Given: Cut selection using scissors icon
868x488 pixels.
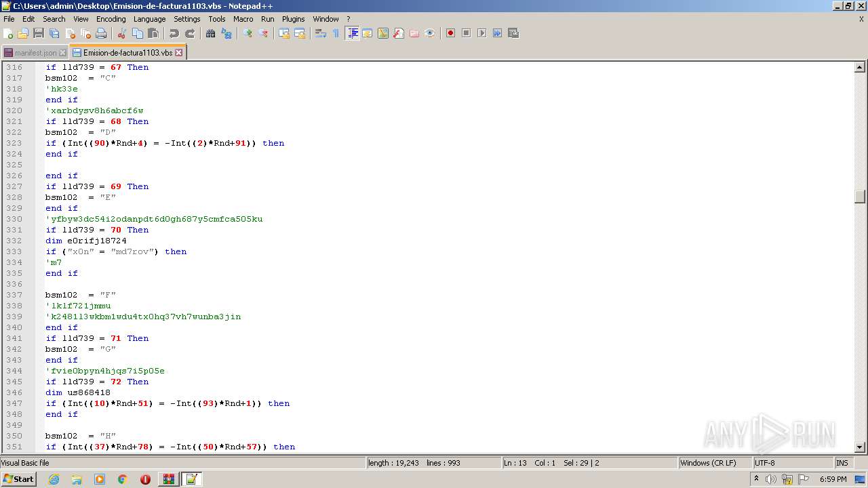Looking at the screenshot, I should (x=121, y=33).
